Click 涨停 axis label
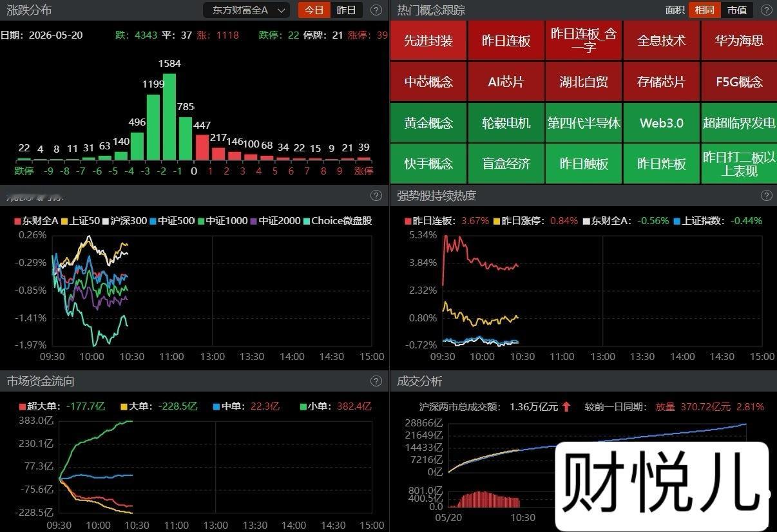Screen dimensions: 777x532 tap(363, 171)
